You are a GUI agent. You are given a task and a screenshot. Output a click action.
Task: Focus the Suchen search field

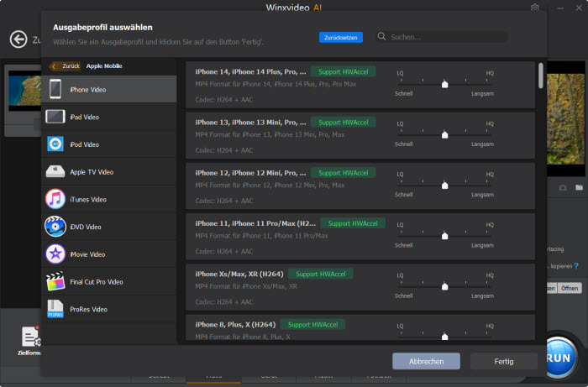[441, 37]
